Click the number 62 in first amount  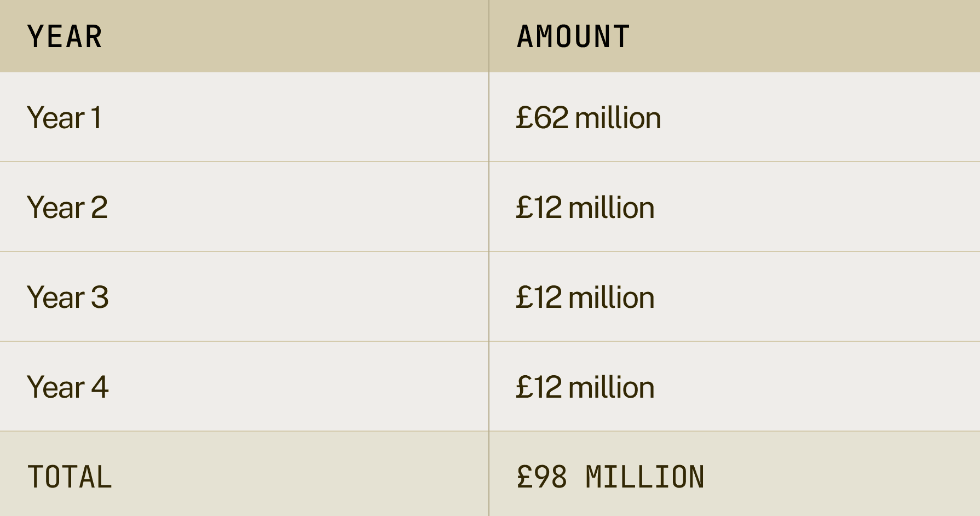pyautogui.click(x=551, y=118)
